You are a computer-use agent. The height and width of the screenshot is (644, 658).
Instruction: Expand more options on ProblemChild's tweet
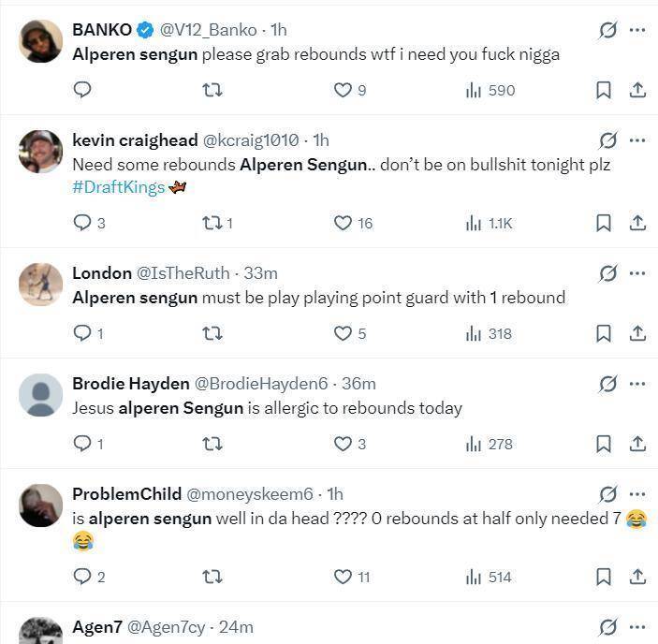click(637, 494)
